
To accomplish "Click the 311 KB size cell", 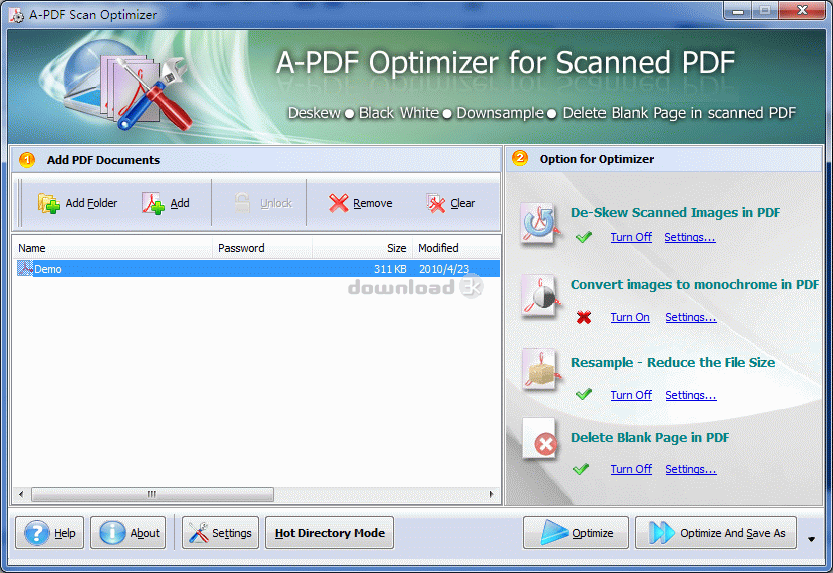I will click(x=390, y=269).
